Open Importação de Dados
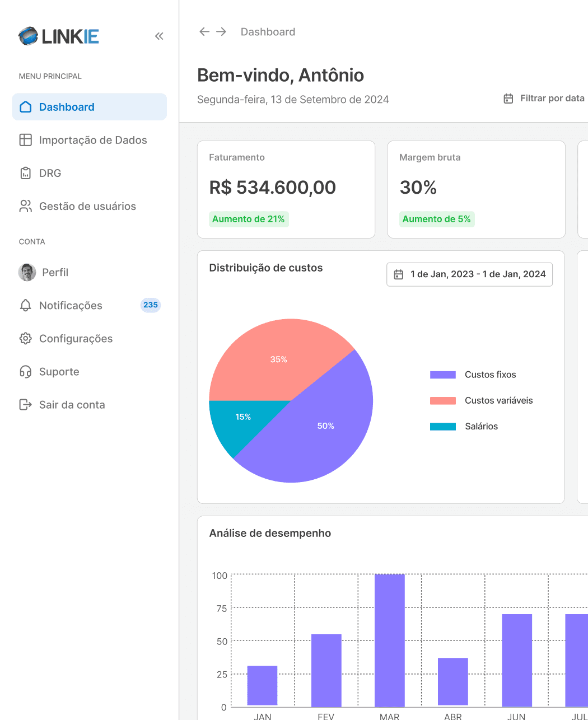The image size is (588, 720). 90,140
